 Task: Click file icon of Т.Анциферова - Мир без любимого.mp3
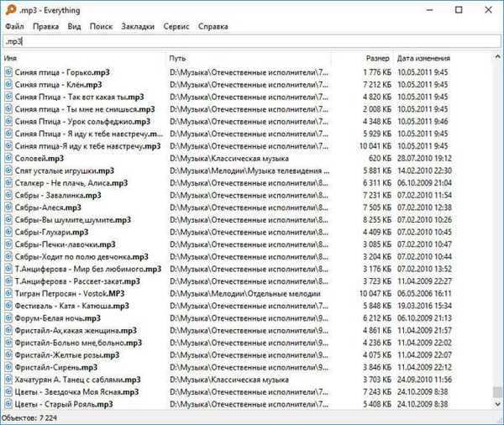(x=8, y=269)
